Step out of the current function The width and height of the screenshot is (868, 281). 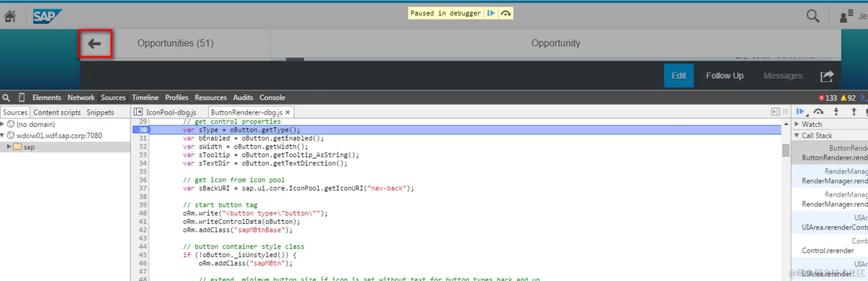click(854, 112)
